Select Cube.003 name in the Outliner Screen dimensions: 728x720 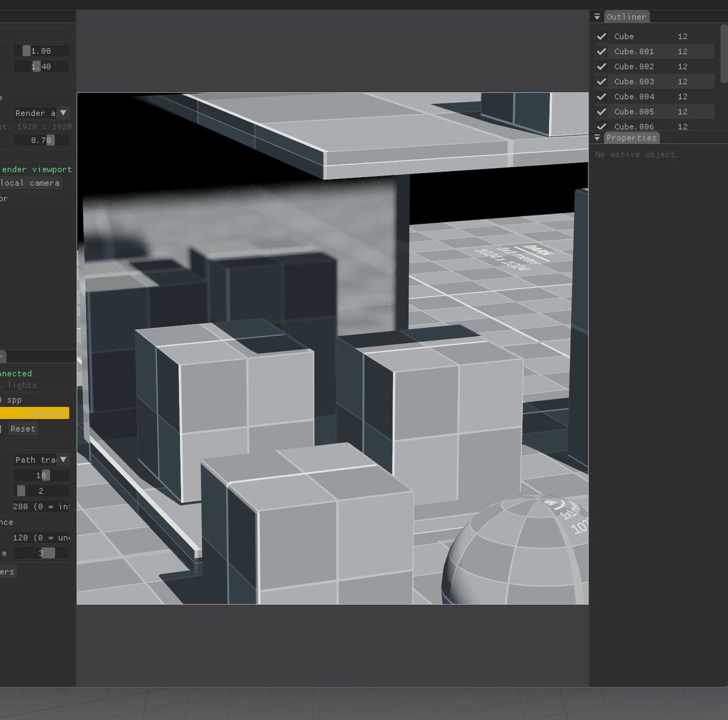[634, 81]
